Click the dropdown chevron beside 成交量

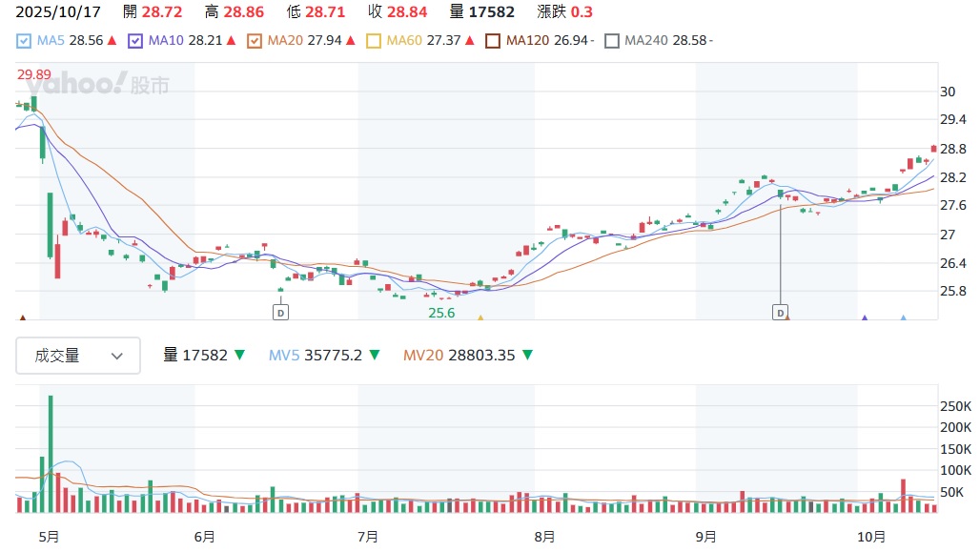[117, 356]
